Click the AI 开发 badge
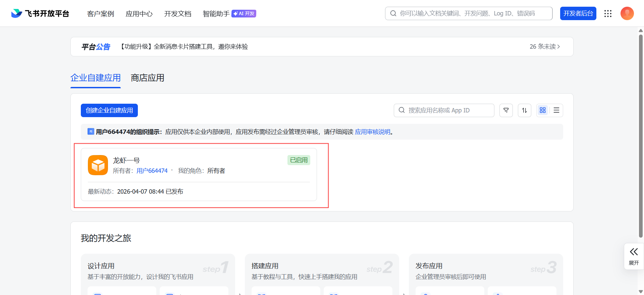Image resolution: width=644 pixels, height=295 pixels. pos(244,13)
